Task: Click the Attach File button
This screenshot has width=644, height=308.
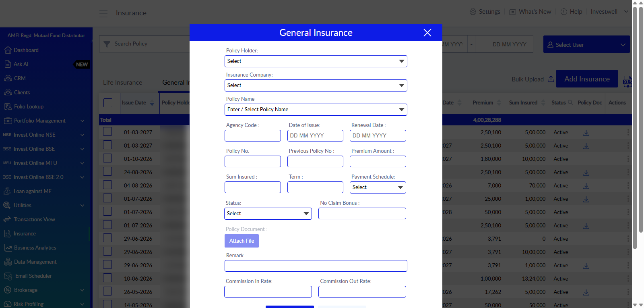Action: (242, 241)
